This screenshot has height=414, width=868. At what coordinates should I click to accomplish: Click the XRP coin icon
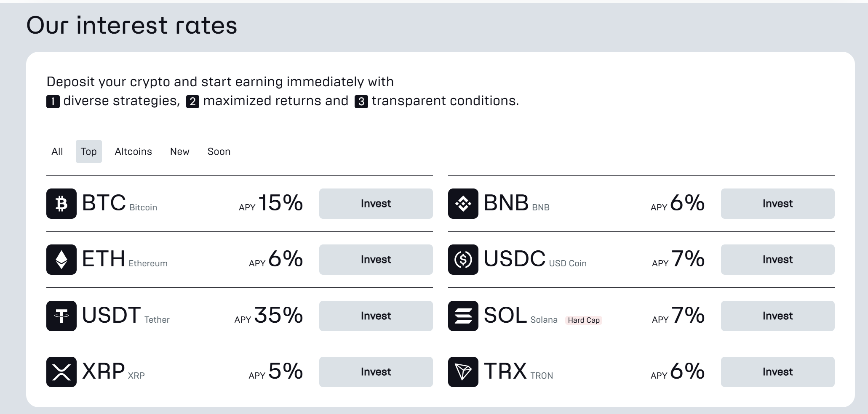(x=61, y=372)
